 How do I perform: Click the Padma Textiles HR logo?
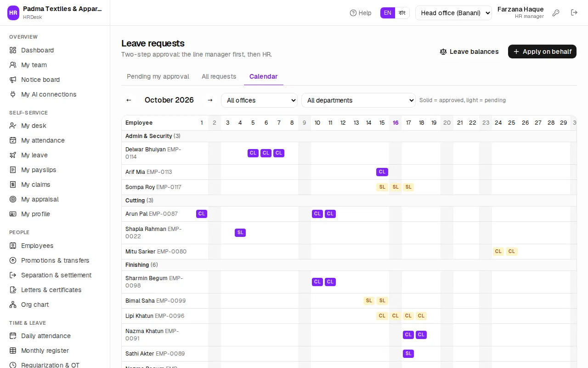(x=13, y=13)
